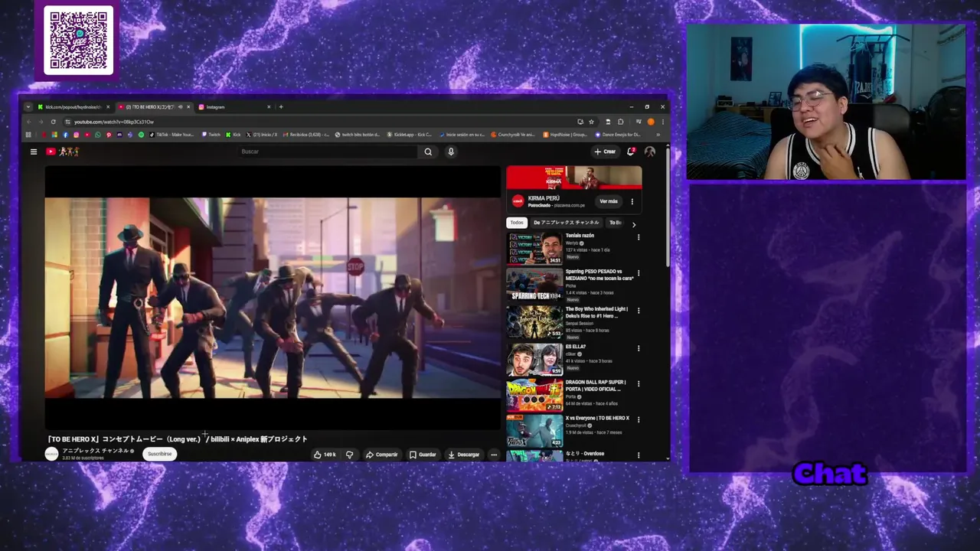Click the Crear create button
The width and height of the screenshot is (980, 551).
pos(605,152)
